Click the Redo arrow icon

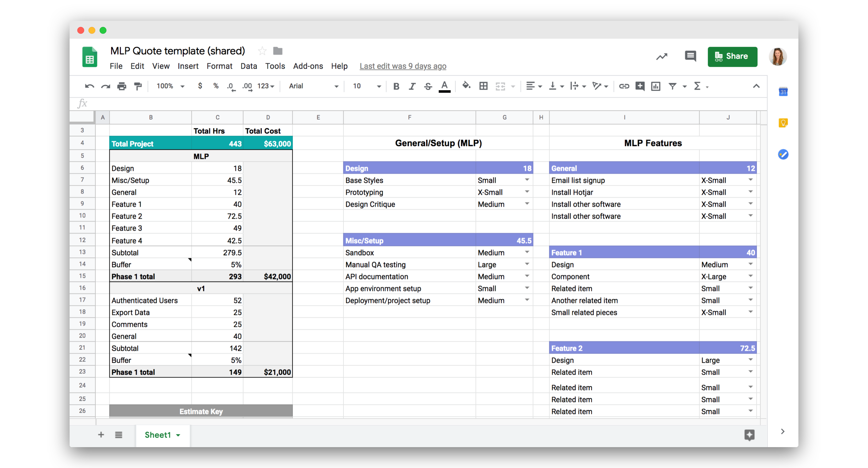pos(106,86)
